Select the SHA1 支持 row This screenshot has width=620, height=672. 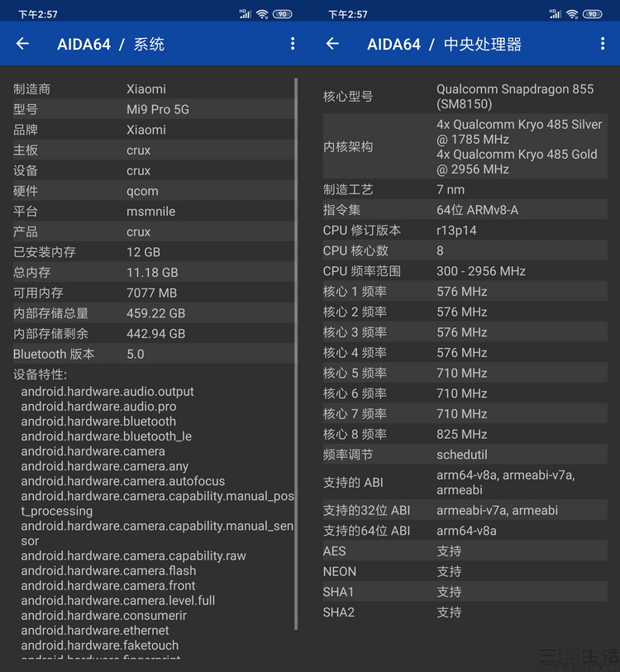click(465, 592)
